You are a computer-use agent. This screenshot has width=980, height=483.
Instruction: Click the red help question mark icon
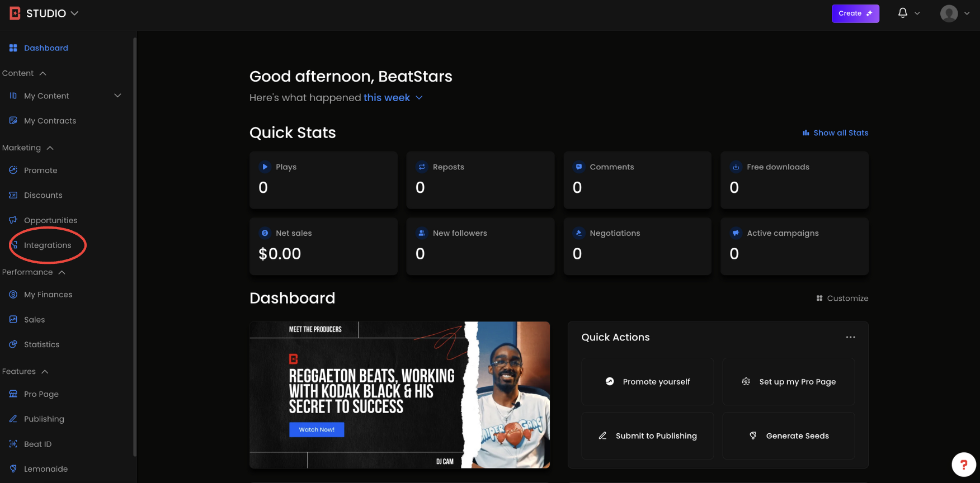point(963,464)
